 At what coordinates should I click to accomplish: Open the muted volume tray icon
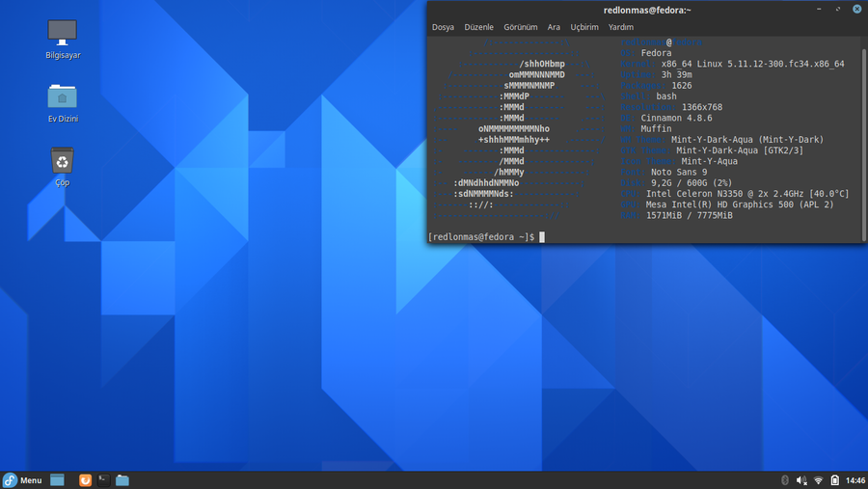(800, 480)
